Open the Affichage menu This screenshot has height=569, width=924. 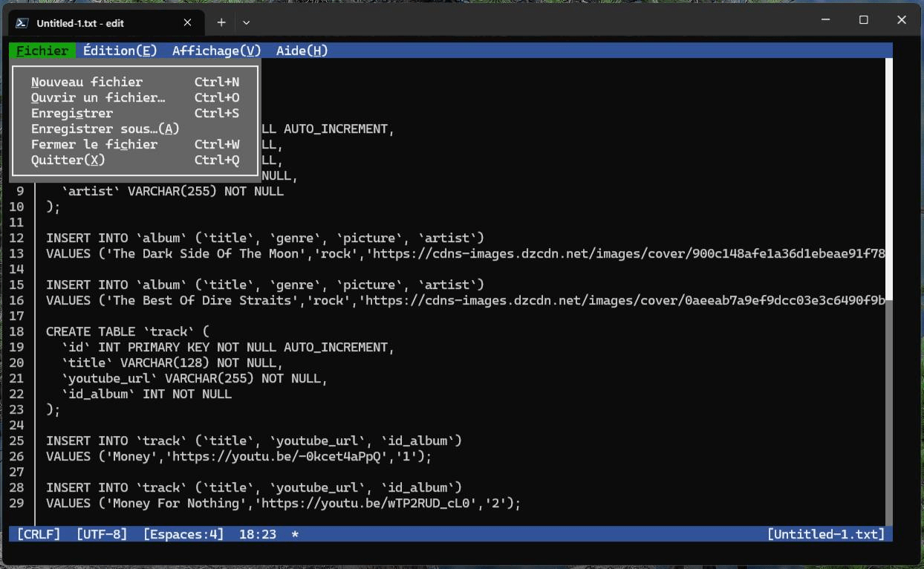pos(216,51)
